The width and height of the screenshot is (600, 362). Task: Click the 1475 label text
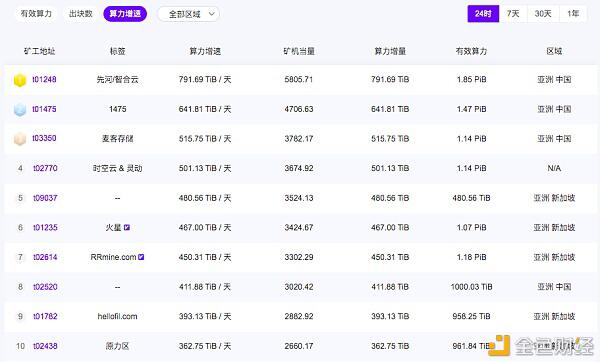(117, 109)
